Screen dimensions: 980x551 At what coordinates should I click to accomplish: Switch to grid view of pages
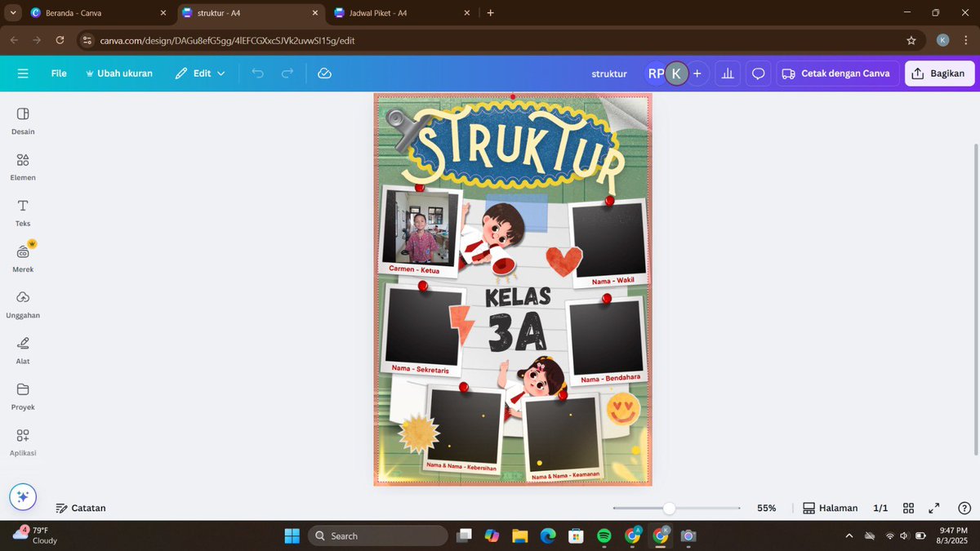(x=908, y=507)
